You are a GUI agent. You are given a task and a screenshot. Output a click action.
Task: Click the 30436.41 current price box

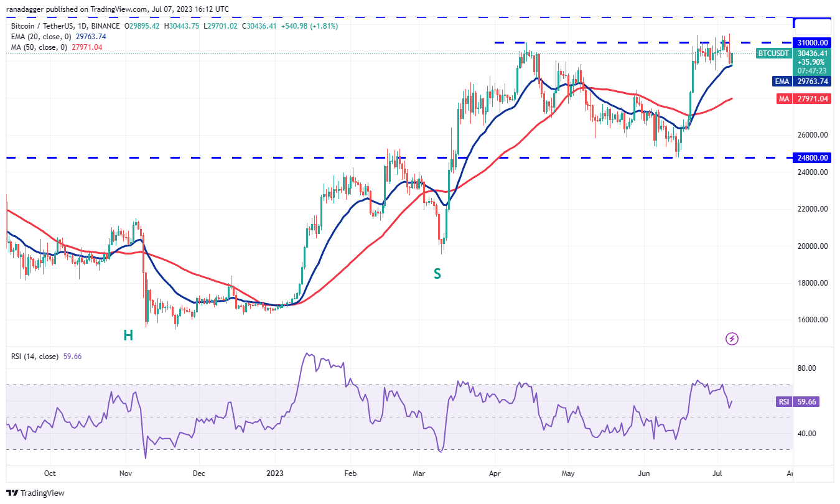(x=813, y=54)
